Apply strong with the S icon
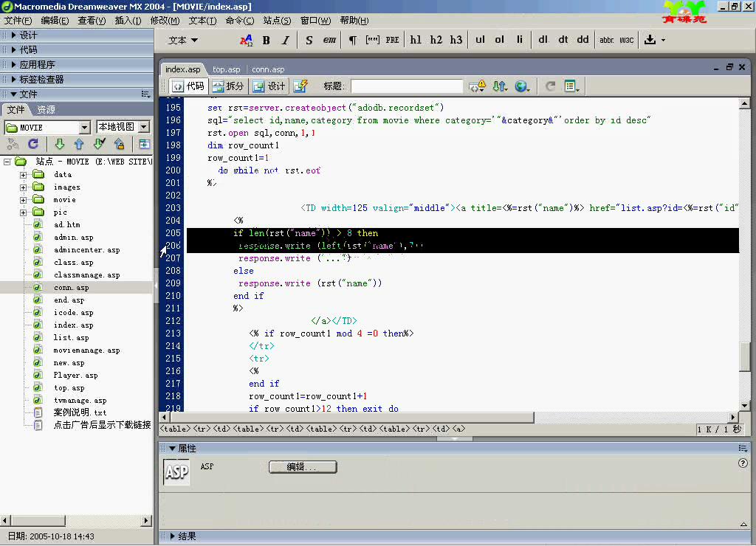The height and width of the screenshot is (546, 756). (x=309, y=40)
